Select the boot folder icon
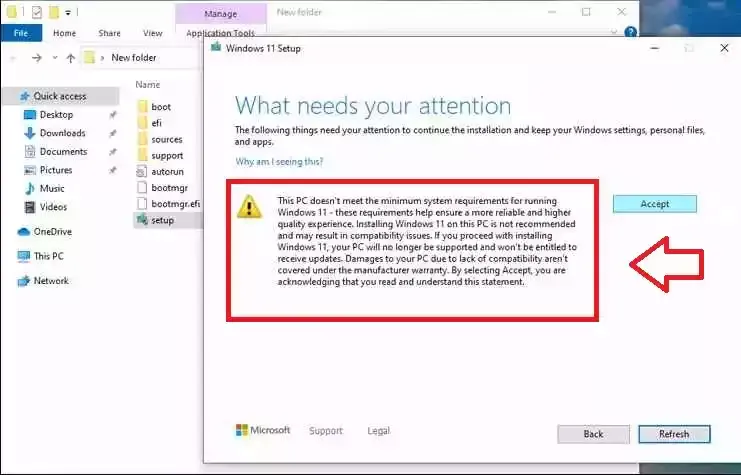 pyautogui.click(x=143, y=106)
